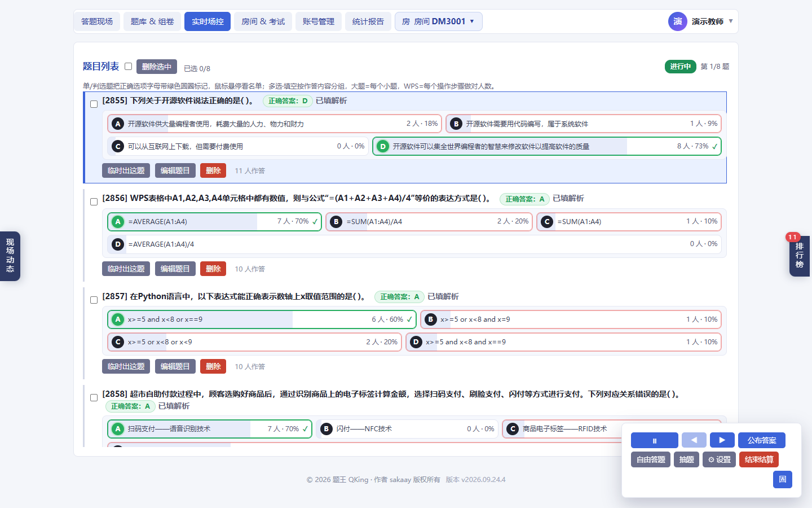Delete question 2857 with its red 删除 button
Viewport: 812px width, 508px height.
coord(213,366)
